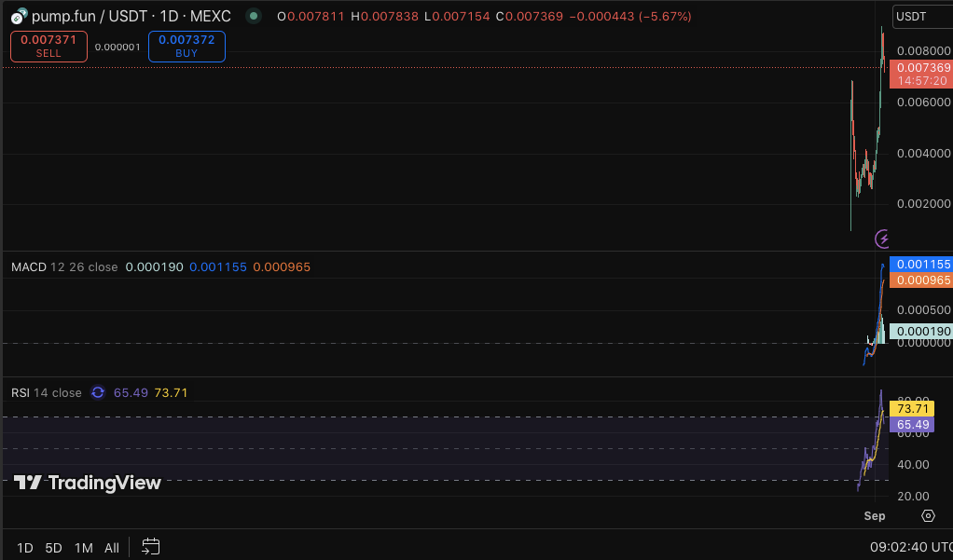Screen dimensions: 953x560
Task: Open the go-to-date calendar icon
Action: coord(151,547)
